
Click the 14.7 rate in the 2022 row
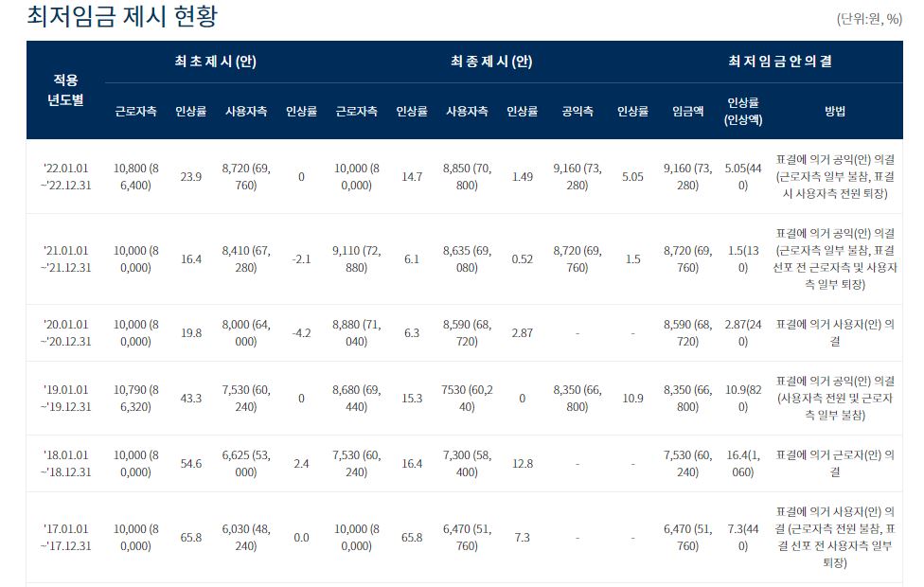click(412, 177)
